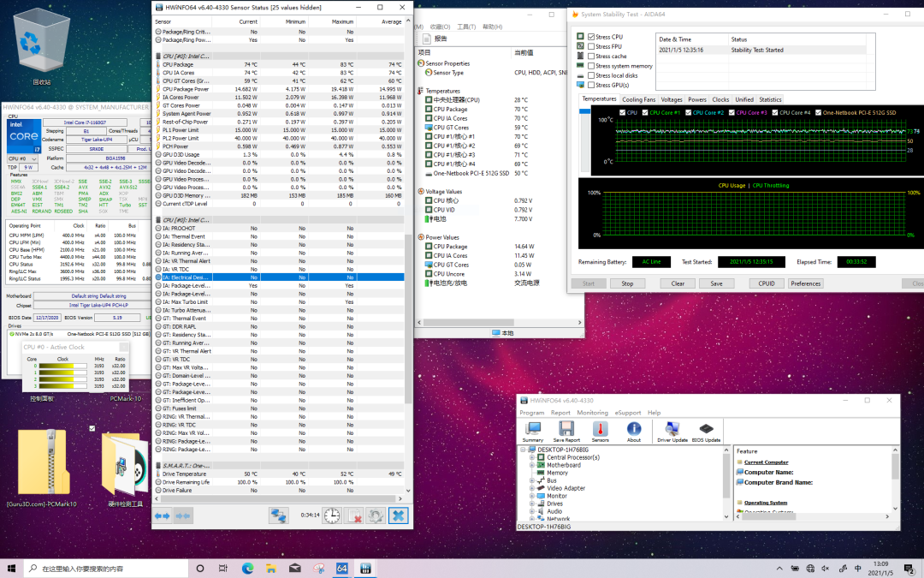Open the Monitoring menu in HWiNFO64
This screenshot has height=578, width=924.
tap(592, 413)
